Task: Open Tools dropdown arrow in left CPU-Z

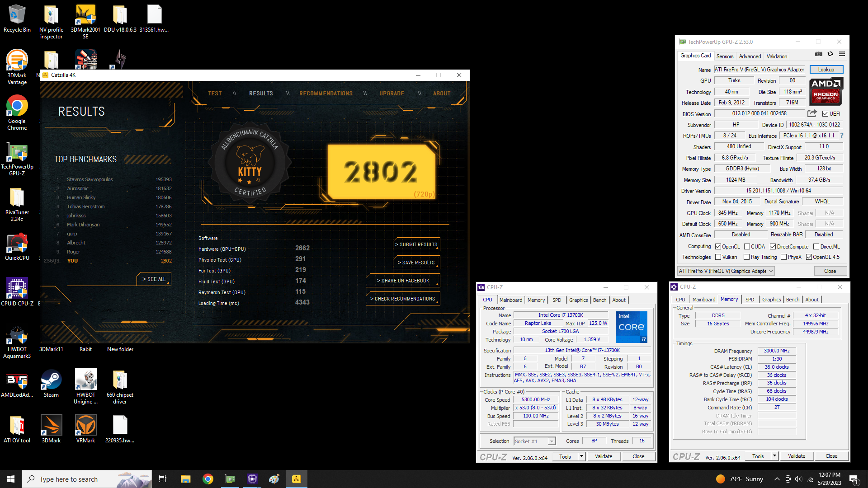Action: [582, 456]
